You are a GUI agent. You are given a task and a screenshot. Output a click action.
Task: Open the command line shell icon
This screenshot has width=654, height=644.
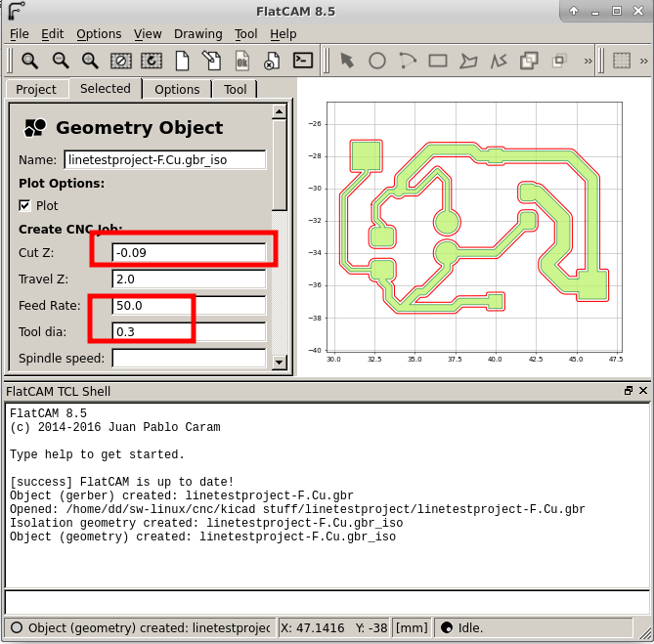click(303, 61)
